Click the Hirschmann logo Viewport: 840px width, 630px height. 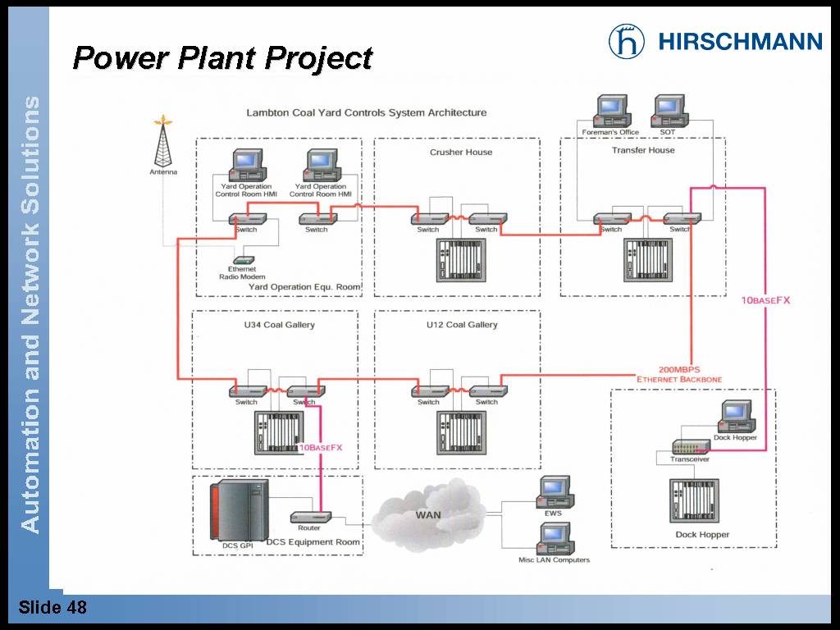point(714,40)
